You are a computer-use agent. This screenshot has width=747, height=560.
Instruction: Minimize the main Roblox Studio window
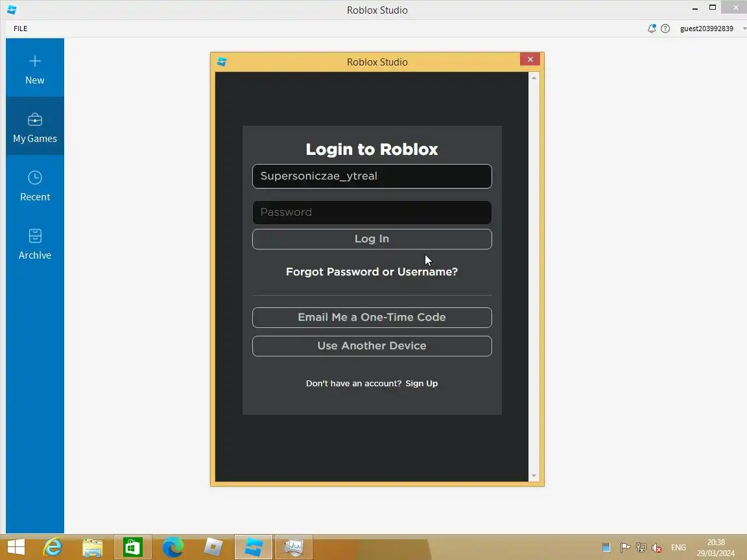pos(695,8)
